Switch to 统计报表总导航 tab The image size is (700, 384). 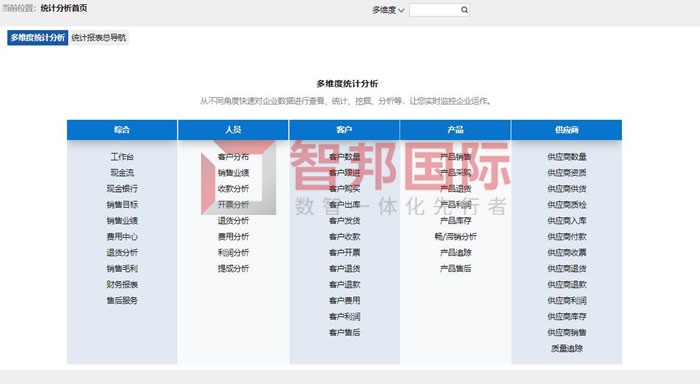click(x=99, y=38)
